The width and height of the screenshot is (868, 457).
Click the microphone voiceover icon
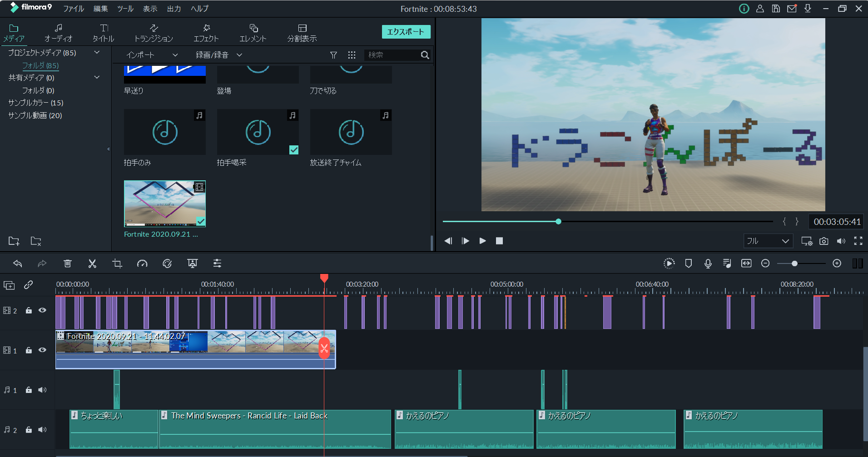click(708, 263)
